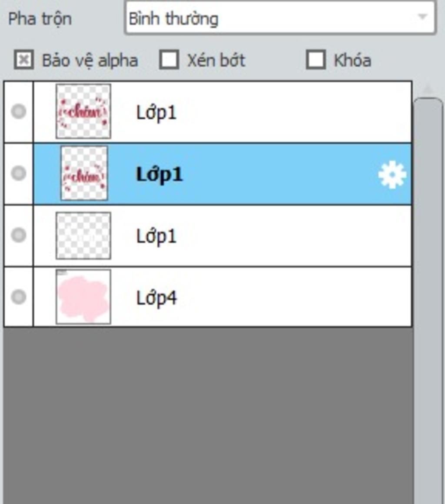Enable the Xén bớt checkbox
Screen dimensions: 445x504
point(169,60)
